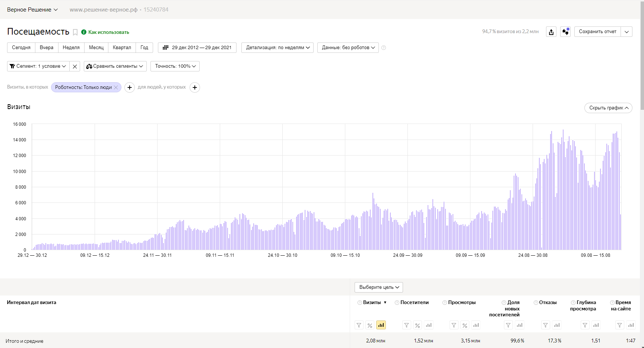The width and height of the screenshot is (644, 348).
Task: Open help tooltip for Глубина просмотра
Action: [573, 303]
